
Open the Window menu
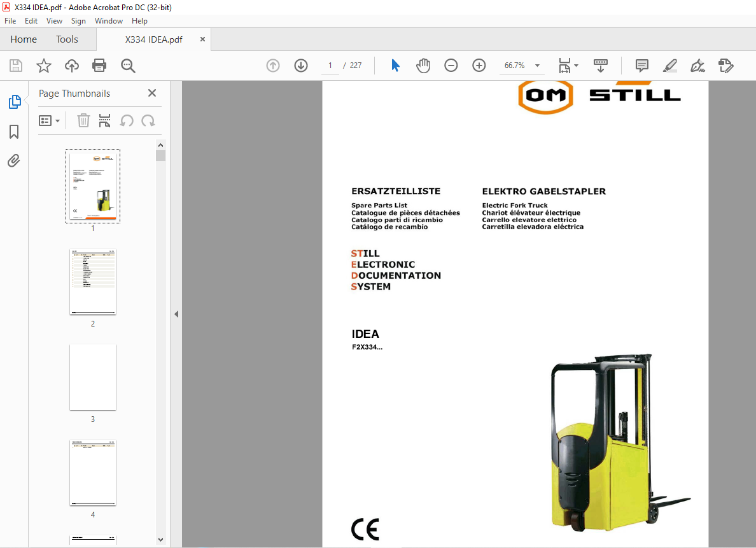(108, 21)
